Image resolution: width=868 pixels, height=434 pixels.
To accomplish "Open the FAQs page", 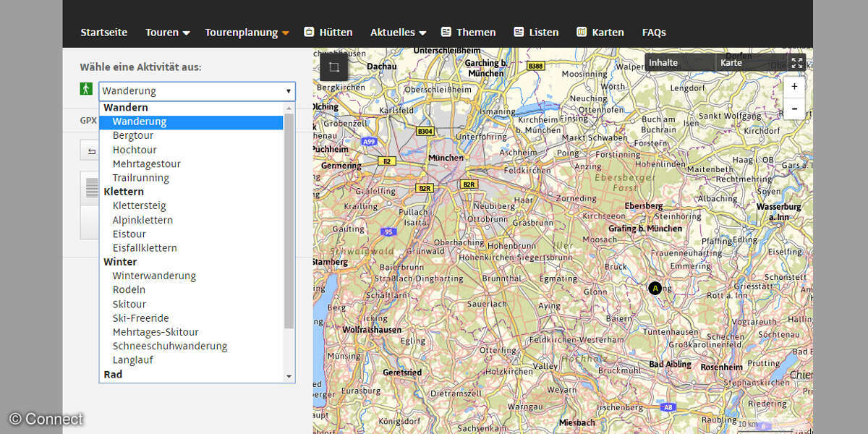I will (654, 33).
